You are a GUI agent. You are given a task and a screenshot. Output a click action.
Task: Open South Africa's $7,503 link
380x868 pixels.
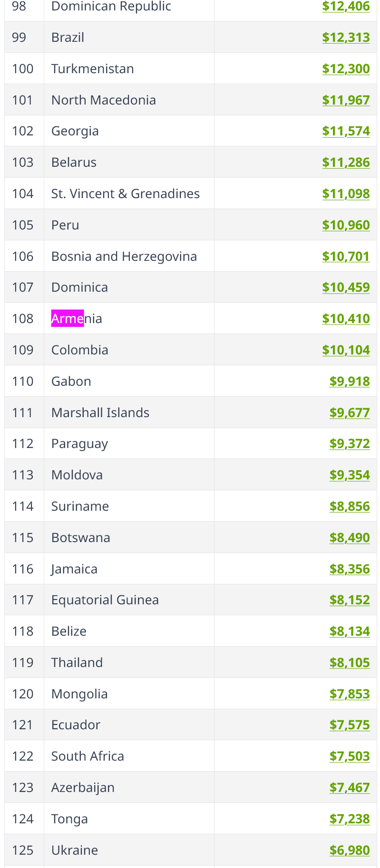pyautogui.click(x=350, y=756)
